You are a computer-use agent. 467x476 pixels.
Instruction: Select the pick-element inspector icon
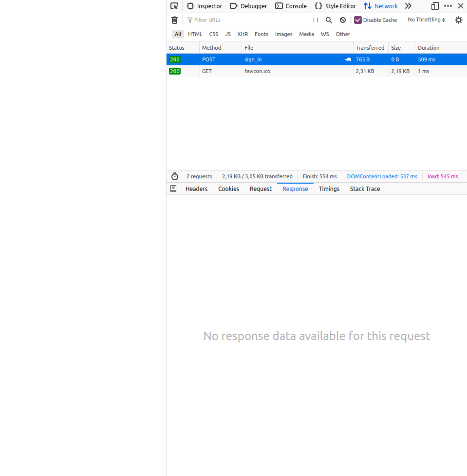coord(174,6)
